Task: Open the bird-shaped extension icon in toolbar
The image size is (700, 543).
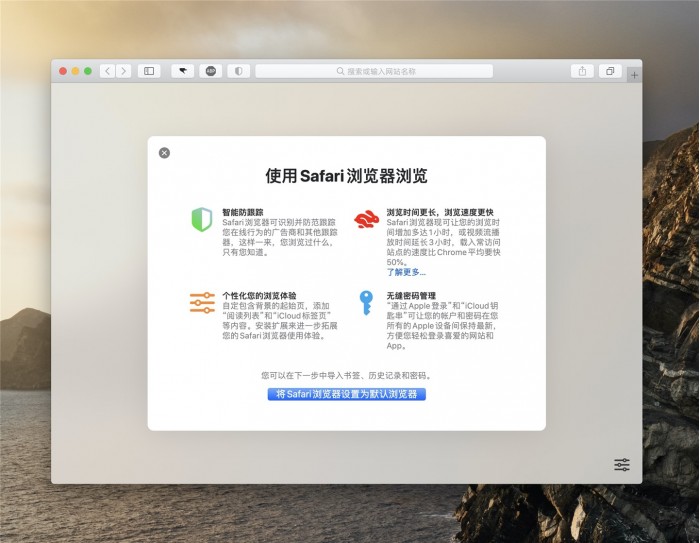Action: 183,71
